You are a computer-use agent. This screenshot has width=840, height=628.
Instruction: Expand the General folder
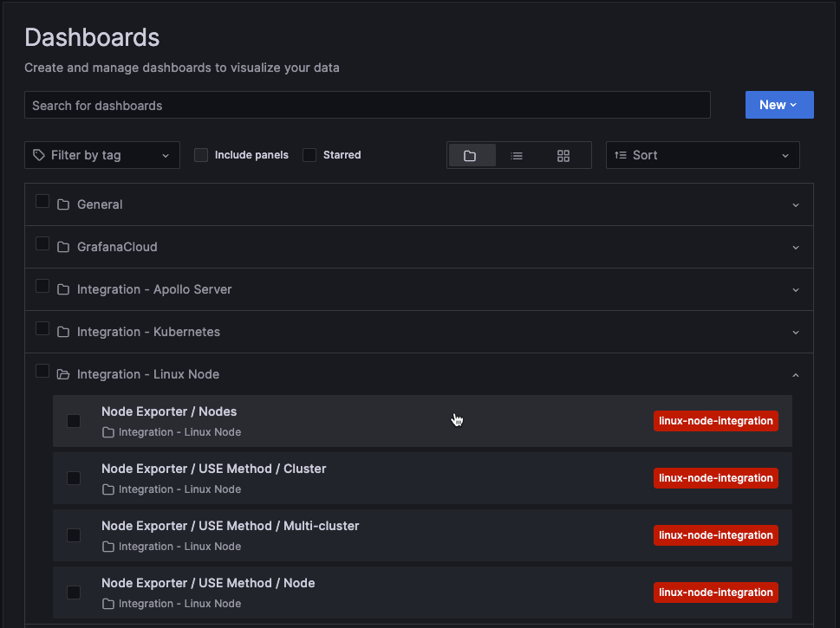795,204
